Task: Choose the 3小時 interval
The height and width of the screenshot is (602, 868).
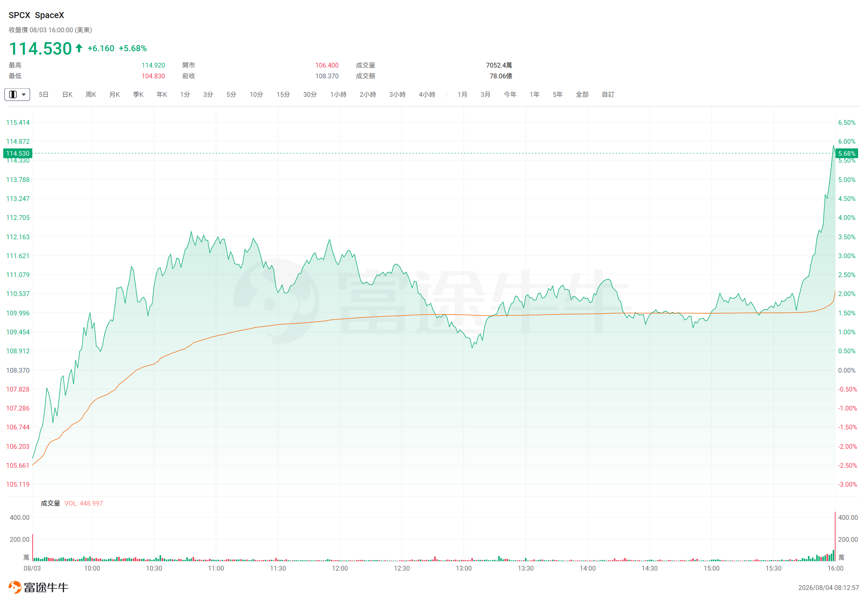Action: tap(397, 95)
